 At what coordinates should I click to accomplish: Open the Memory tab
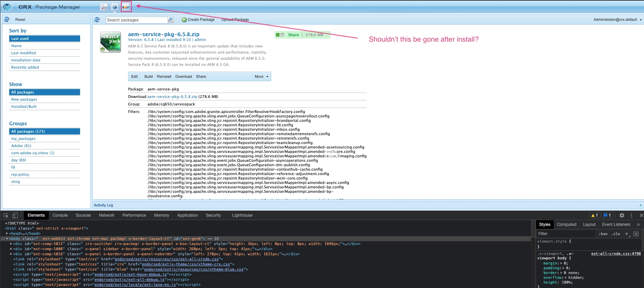point(162,215)
